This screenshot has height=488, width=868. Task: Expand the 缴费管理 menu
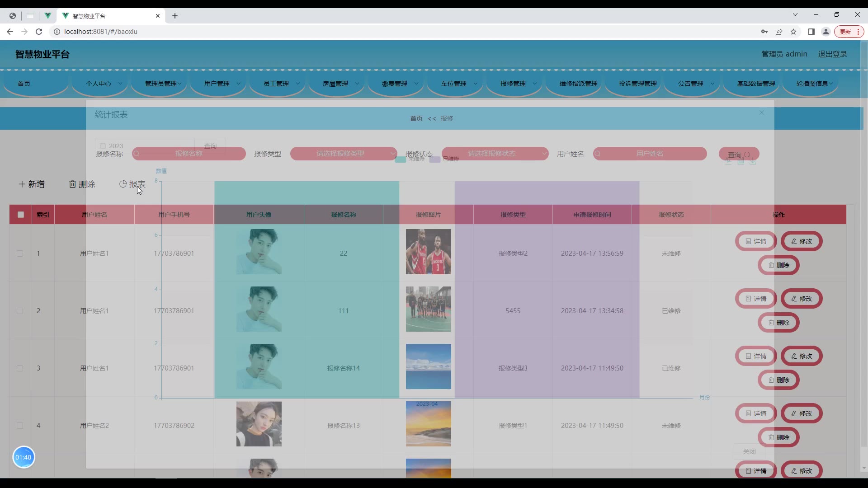[396, 84]
